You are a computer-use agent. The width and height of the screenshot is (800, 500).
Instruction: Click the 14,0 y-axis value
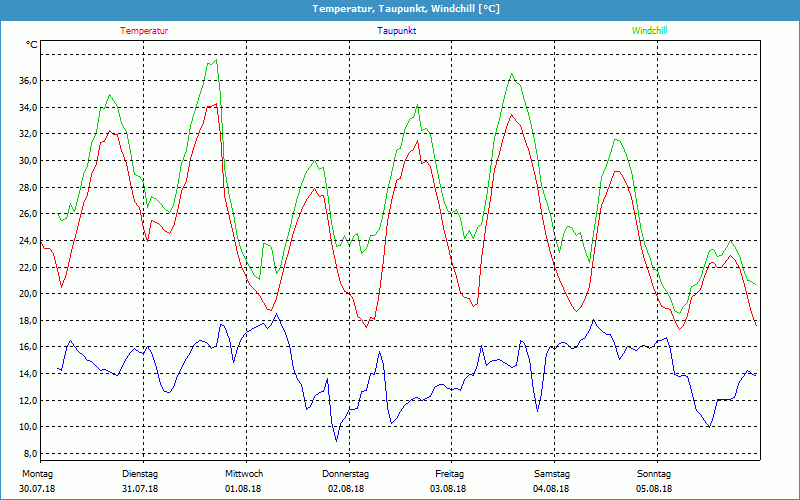pyautogui.click(x=28, y=373)
